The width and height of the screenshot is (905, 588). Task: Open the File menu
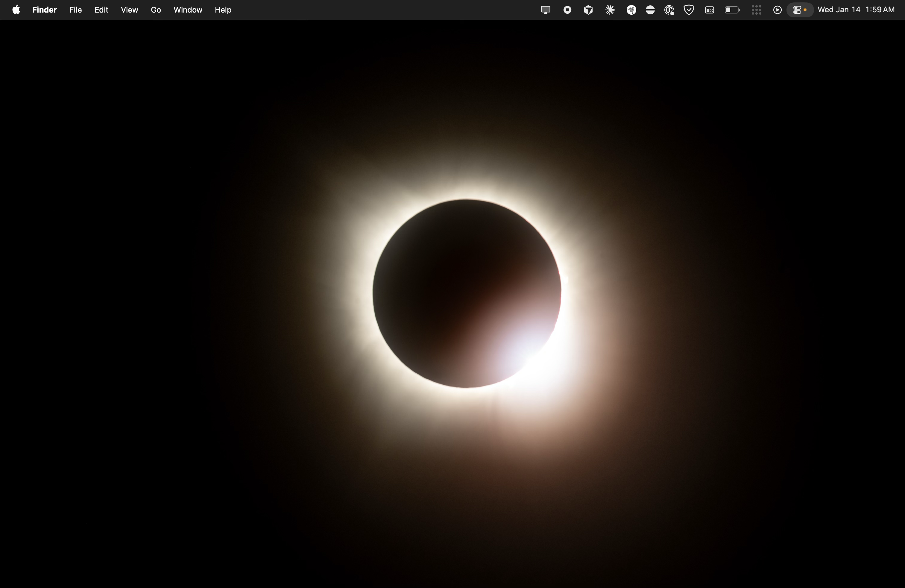(x=75, y=10)
